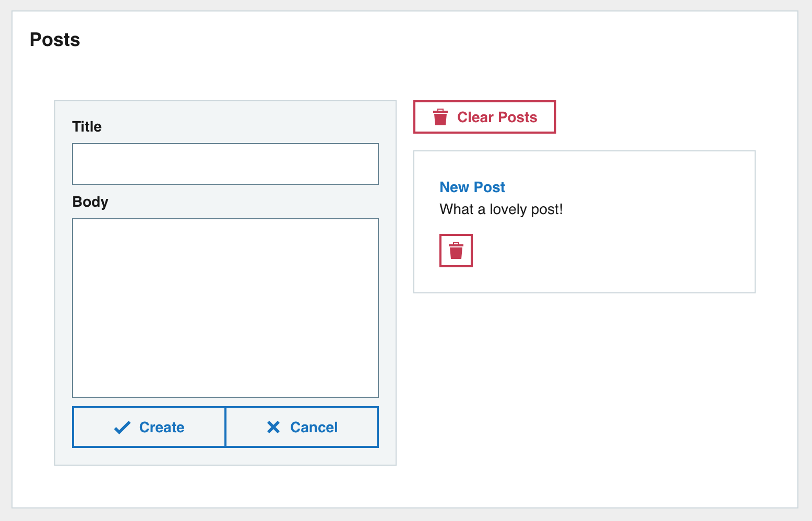Select the Body label above the textarea

(x=90, y=202)
